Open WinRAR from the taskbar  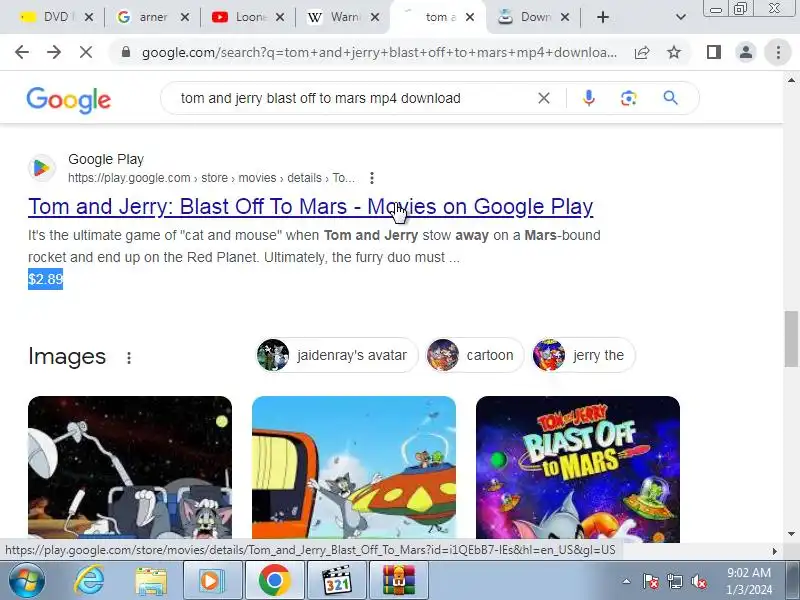(398, 581)
